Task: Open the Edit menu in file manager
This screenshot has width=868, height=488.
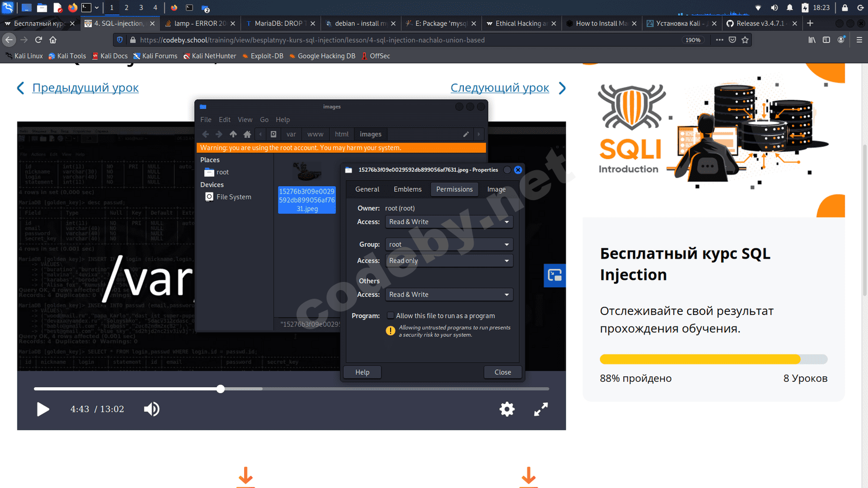Action: (x=225, y=120)
